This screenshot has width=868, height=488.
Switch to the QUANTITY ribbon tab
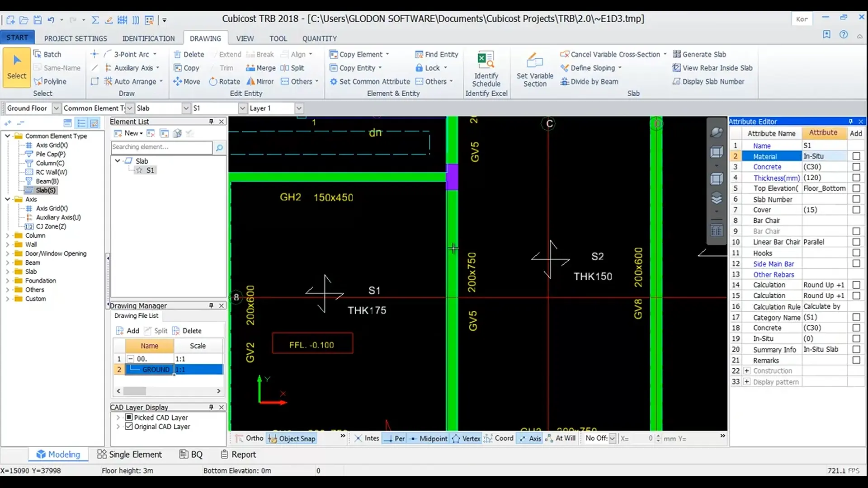[319, 38]
